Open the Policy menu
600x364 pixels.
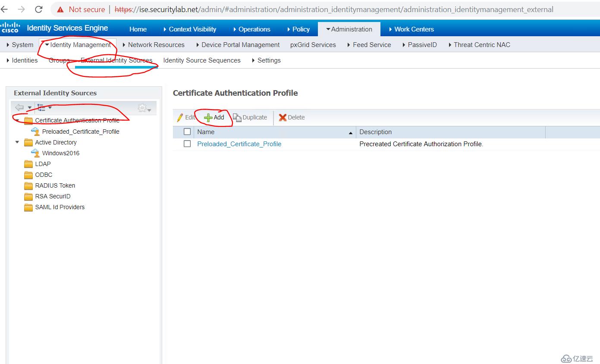[x=298, y=29]
